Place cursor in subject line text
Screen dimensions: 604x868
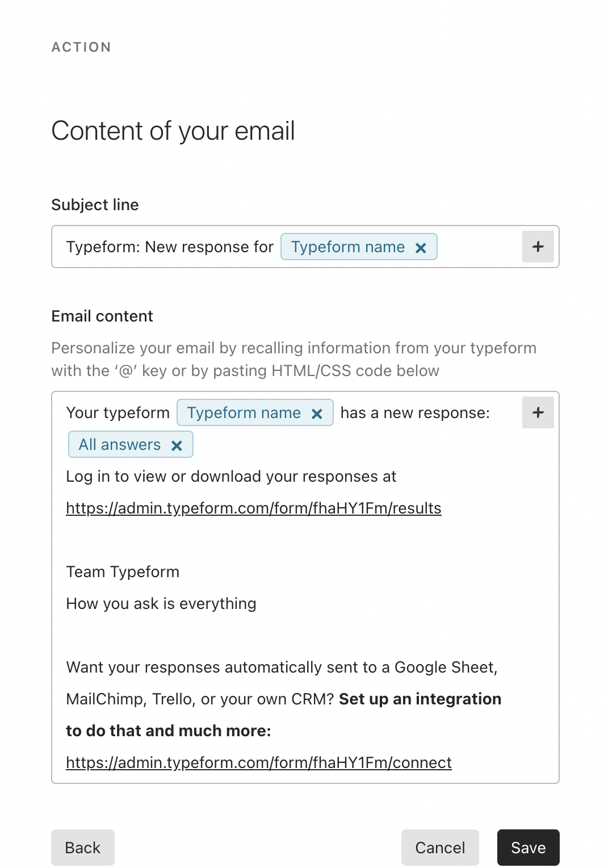pyautogui.click(x=170, y=247)
